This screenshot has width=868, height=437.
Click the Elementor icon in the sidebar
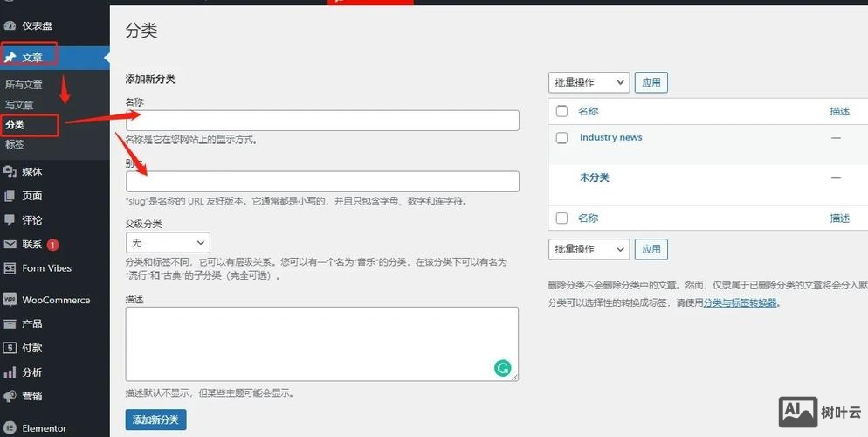[10, 428]
